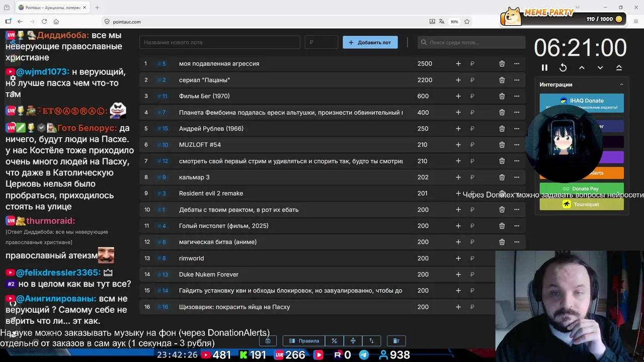The image size is (644, 362).
Task: Select the Pointauc browser tab
Action: [x=52, y=8]
